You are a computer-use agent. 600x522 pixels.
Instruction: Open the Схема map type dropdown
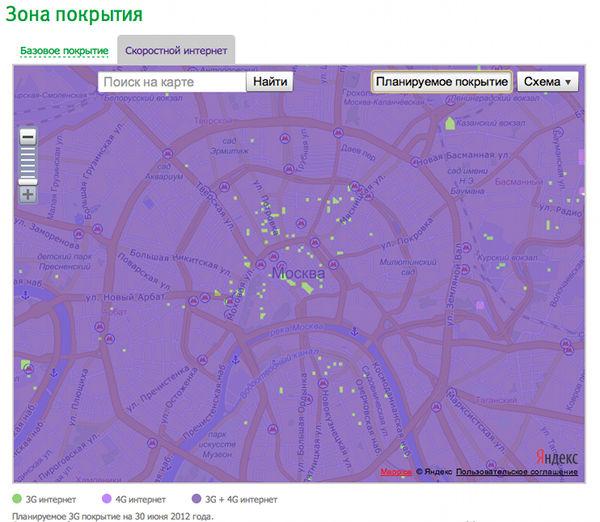(548, 82)
